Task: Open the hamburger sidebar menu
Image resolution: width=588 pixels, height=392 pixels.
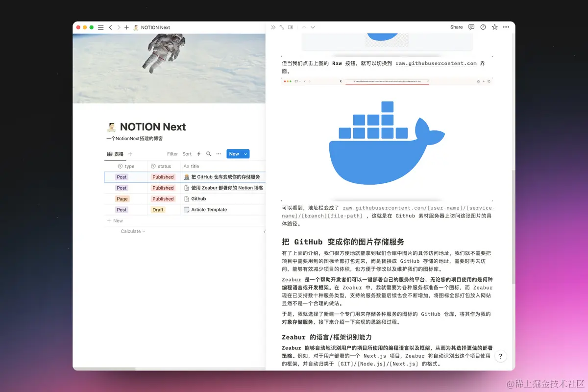Action: 101,27
